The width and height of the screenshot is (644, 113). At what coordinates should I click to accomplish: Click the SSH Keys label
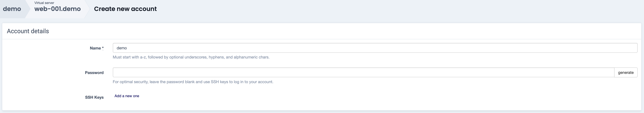coord(94,97)
